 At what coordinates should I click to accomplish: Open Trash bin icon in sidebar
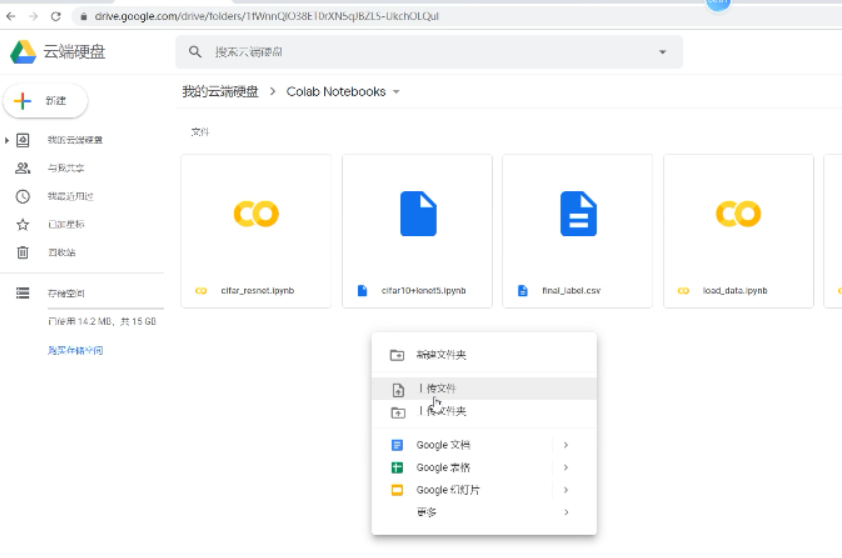pos(23,252)
